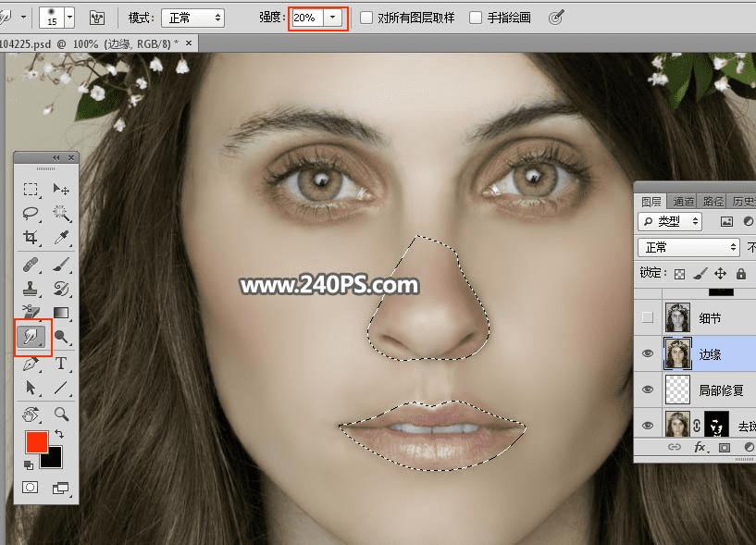Select the Zoom tool

(61, 415)
